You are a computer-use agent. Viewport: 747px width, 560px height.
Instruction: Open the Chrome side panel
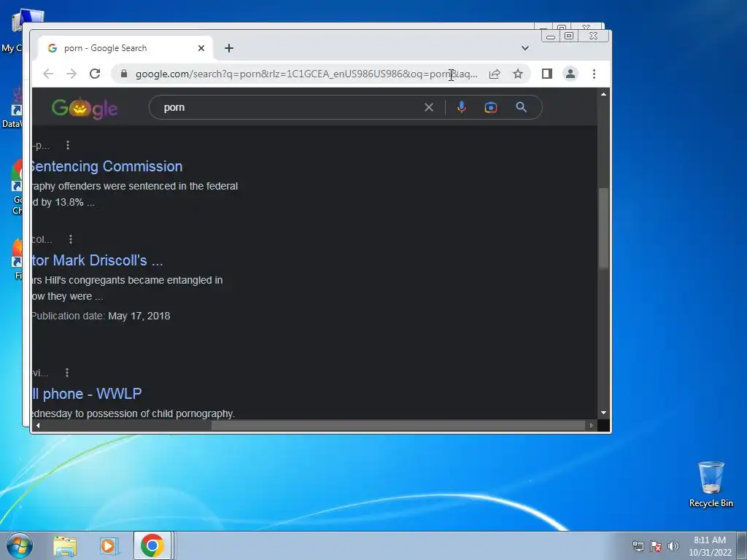click(547, 74)
